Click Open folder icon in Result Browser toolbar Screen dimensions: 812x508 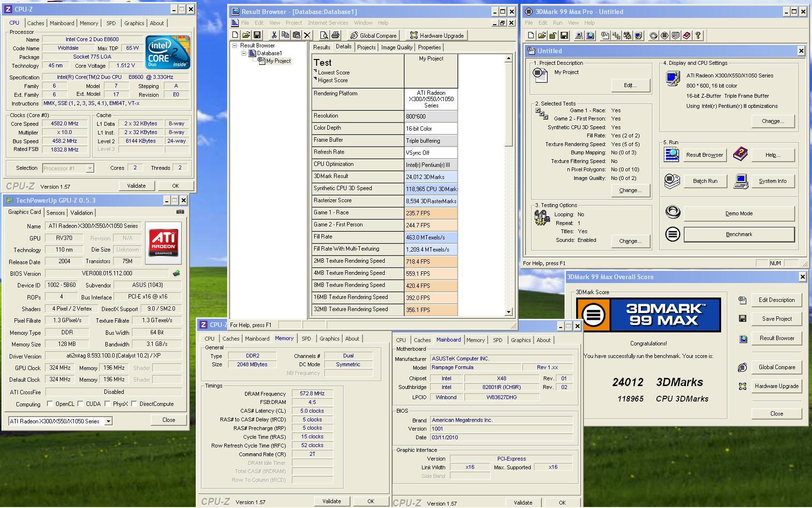tap(246, 35)
